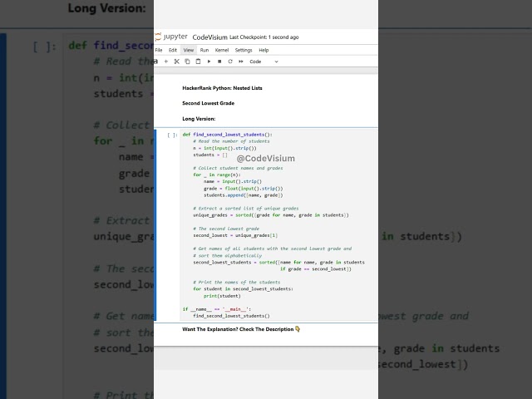Click the second_lowest = unique_grades[1] line
532x399 pixels.
235,235
